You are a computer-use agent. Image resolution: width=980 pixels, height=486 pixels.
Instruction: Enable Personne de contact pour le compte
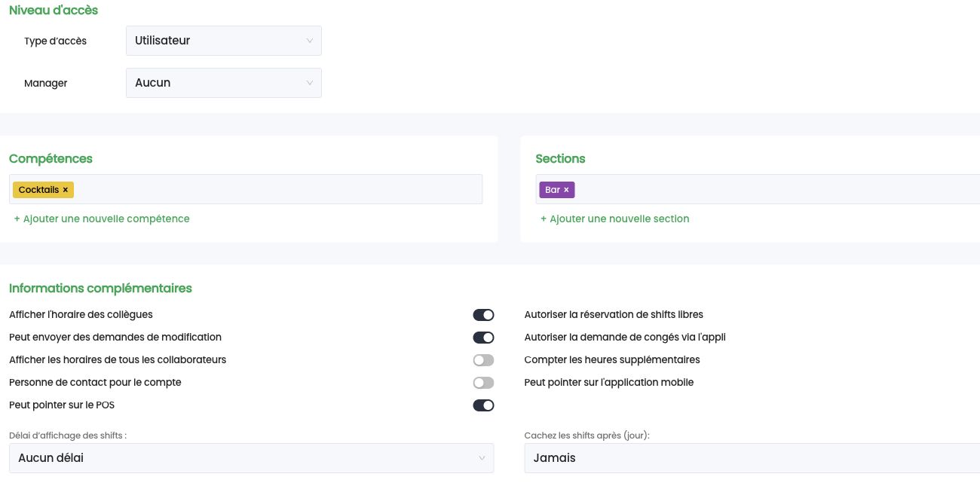(483, 383)
